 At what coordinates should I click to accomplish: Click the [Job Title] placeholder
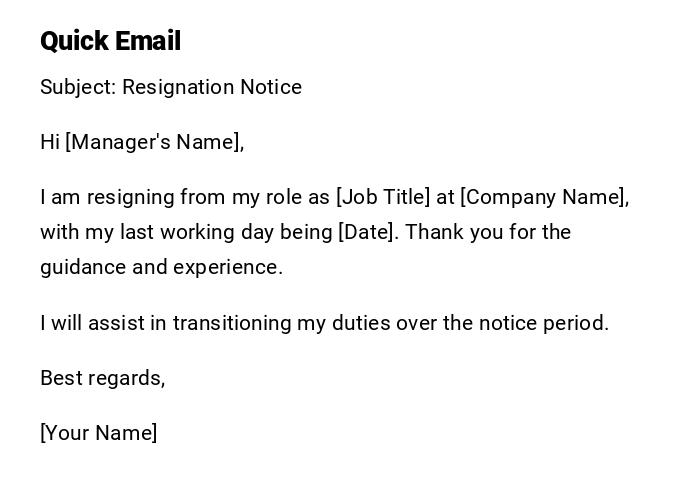383,197
